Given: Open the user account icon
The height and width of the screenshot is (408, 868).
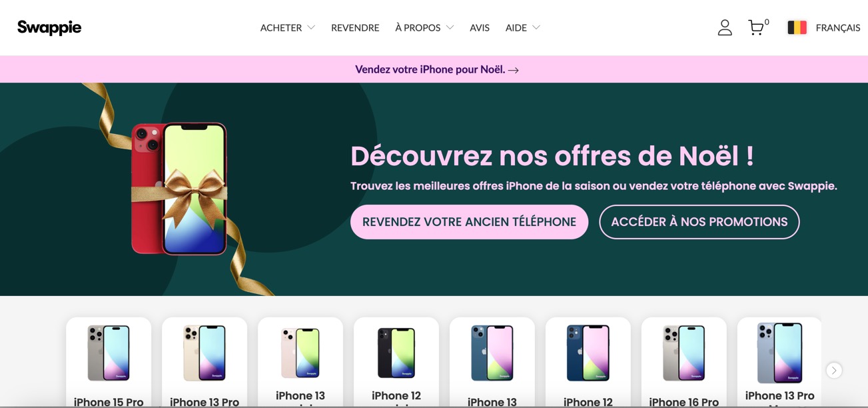Looking at the screenshot, I should click(725, 27).
